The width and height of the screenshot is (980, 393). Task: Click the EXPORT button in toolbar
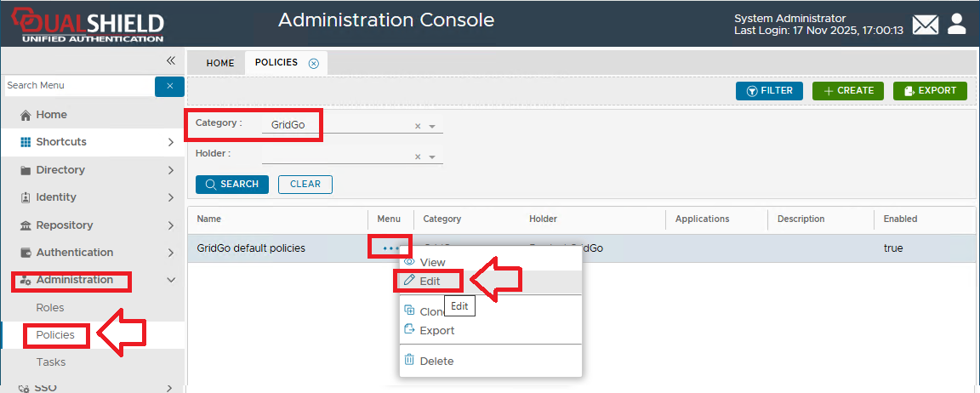(930, 91)
